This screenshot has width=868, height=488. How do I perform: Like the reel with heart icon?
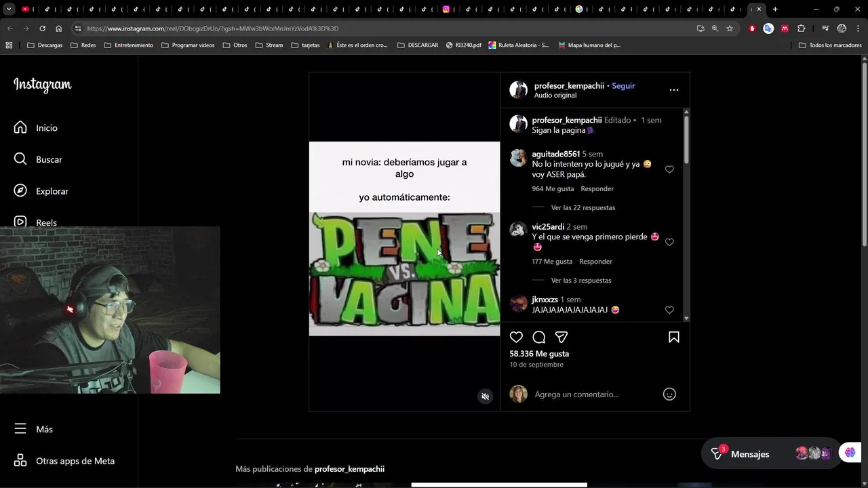point(516,337)
